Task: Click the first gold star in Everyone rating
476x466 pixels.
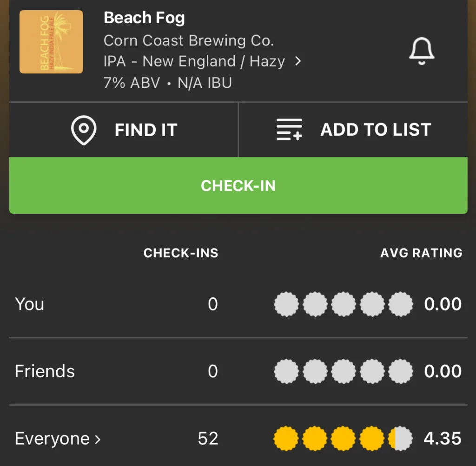Action: click(286, 439)
